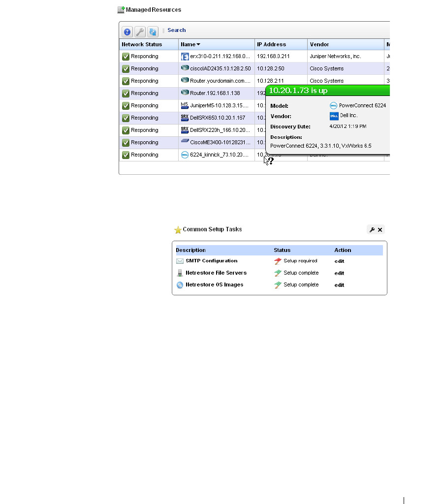443x504 pixels.
Task: Click the SMTP Configuration envelope icon
Action: click(x=180, y=261)
